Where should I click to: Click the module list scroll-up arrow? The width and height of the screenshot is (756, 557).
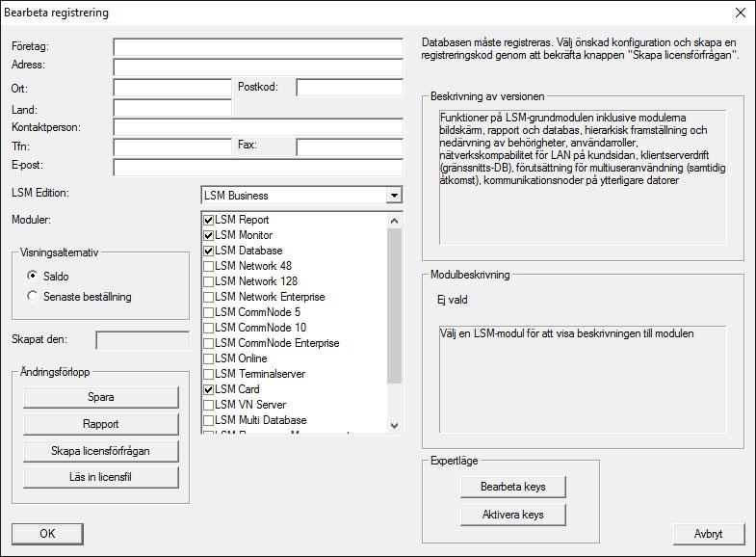(x=395, y=221)
